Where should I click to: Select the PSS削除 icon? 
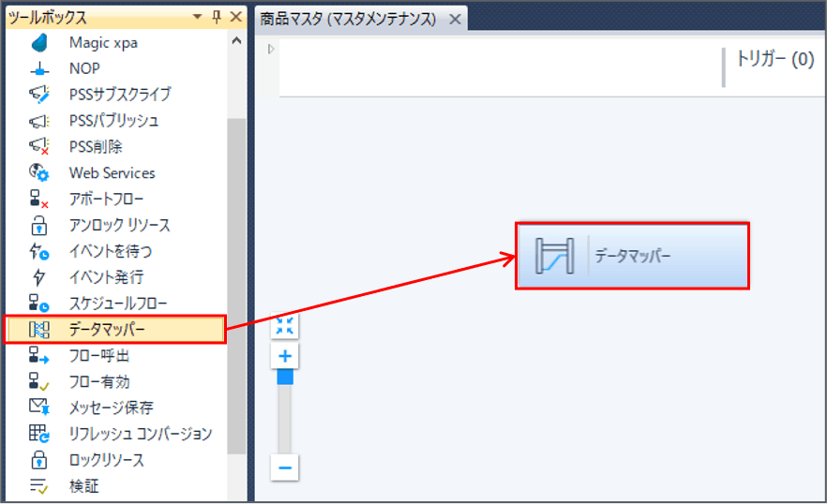point(38,147)
